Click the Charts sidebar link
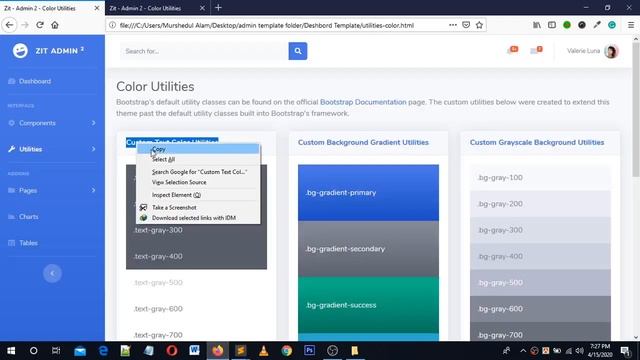The width and height of the screenshot is (640, 360). click(29, 217)
